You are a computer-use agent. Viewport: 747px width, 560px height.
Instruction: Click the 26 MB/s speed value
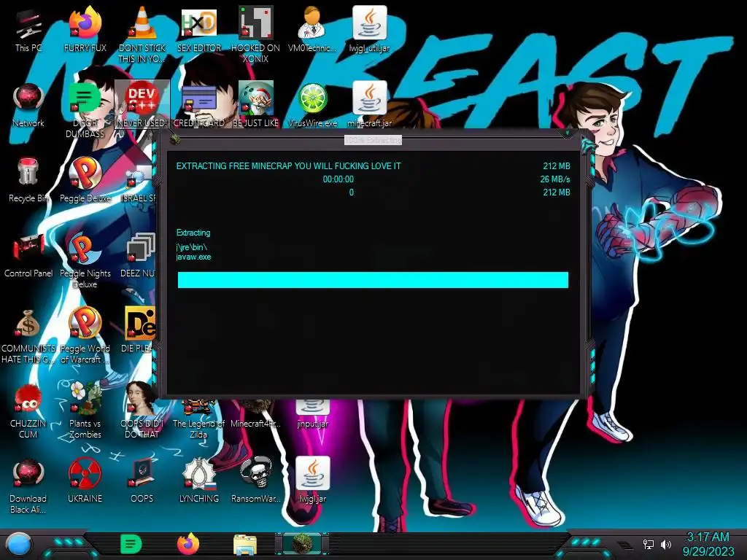(x=555, y=179)
